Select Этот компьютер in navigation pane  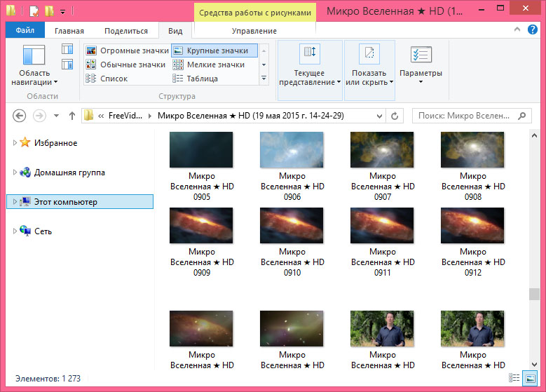(65, 202)
